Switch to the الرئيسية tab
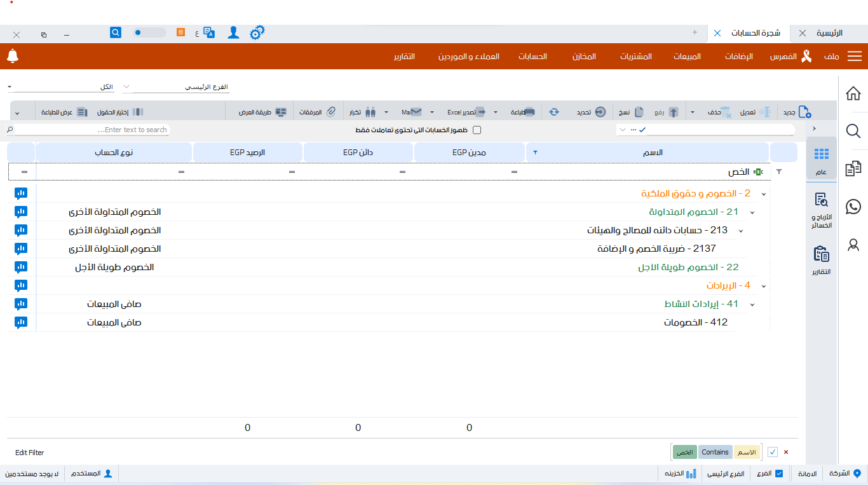868x485 pixels. (x=829, y=33)
